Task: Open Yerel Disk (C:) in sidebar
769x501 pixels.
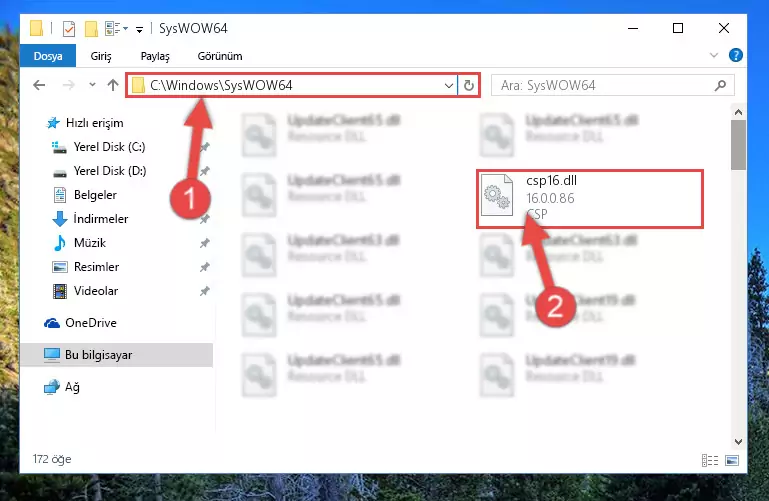Action: point(109,147)
